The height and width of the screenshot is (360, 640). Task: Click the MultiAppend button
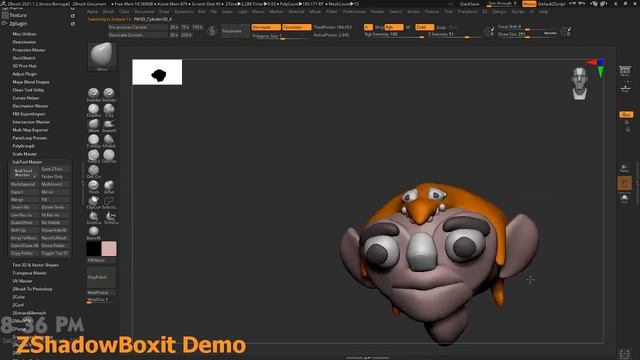pos(24,184)
